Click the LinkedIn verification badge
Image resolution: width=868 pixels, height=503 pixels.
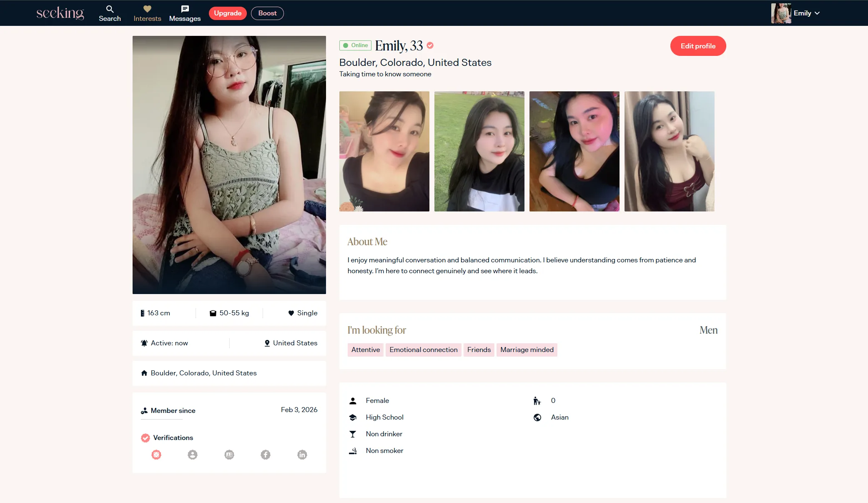click(302, 455)
